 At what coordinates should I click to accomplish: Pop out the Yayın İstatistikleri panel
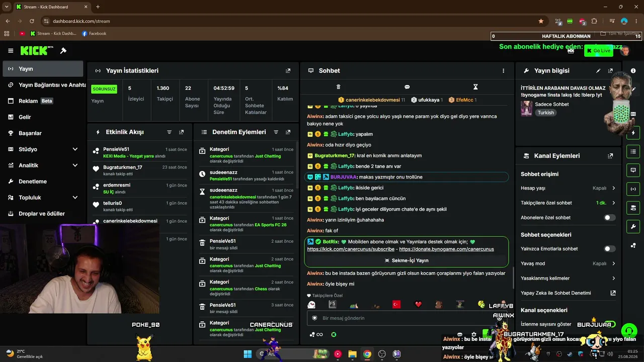[288, 71]
